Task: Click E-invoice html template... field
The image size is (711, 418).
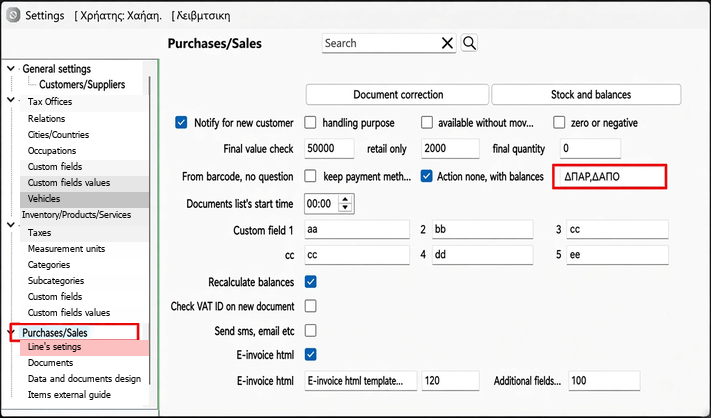Action: click(360, 381)
